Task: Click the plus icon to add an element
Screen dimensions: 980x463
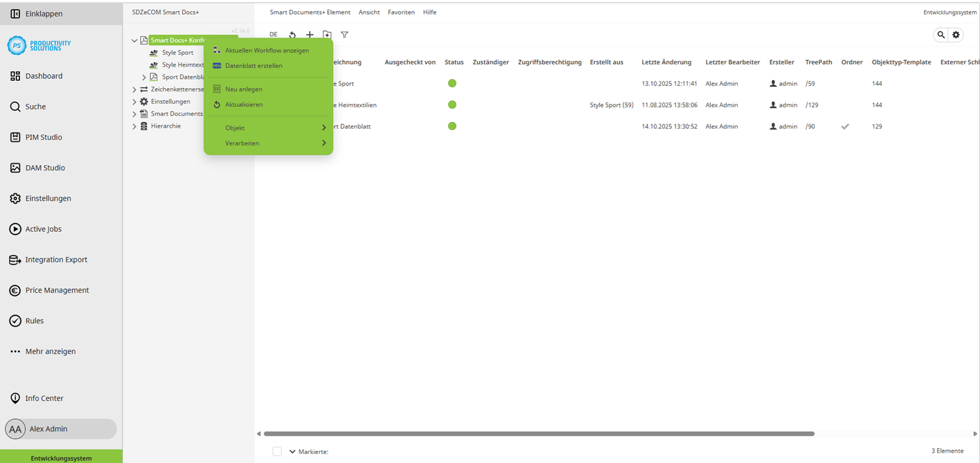Action: [x=310, y=34]
